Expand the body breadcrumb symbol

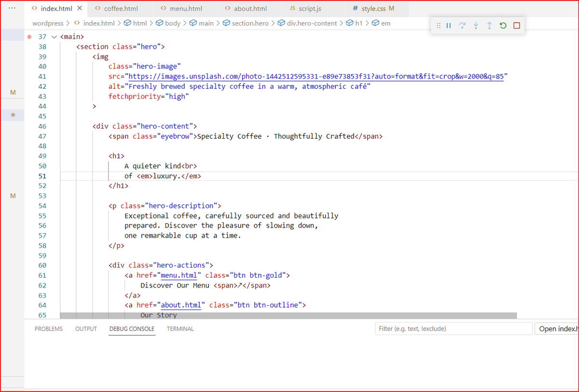(x=168, y=23)
